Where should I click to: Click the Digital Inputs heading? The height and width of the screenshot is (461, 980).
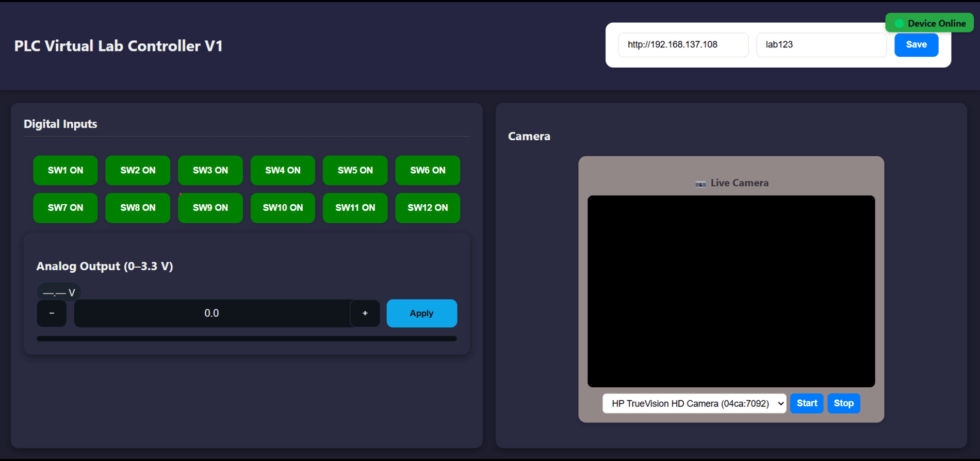point(60,124)
